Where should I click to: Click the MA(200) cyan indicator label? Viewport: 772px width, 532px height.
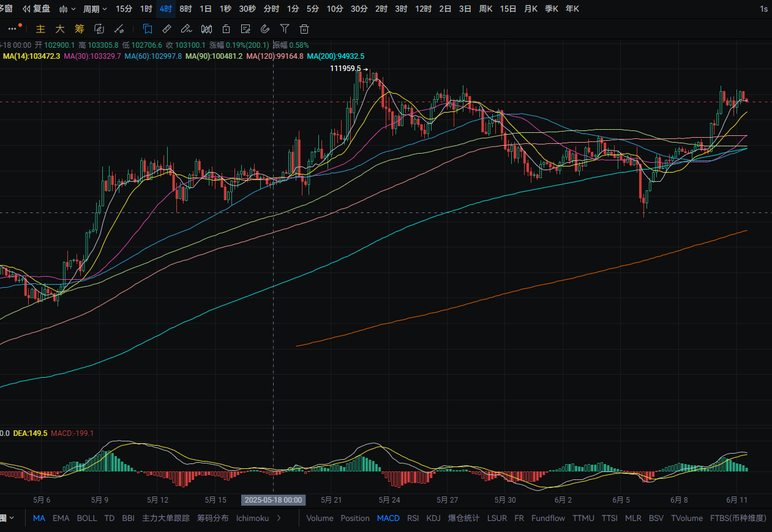tap(335, 56)
